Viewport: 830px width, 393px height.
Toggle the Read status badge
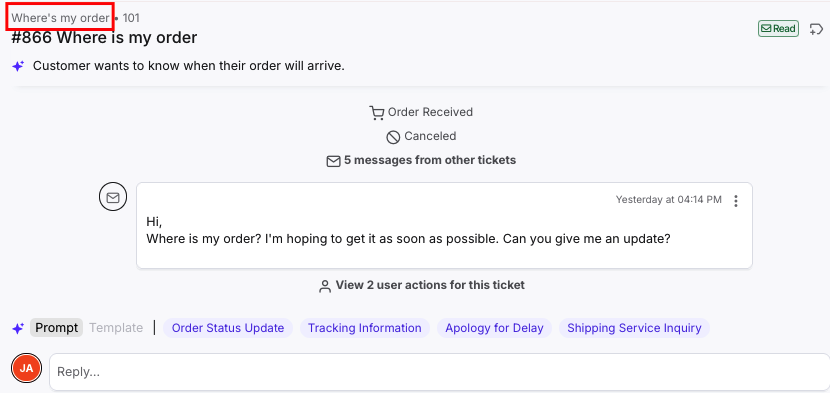coord(778,29)
